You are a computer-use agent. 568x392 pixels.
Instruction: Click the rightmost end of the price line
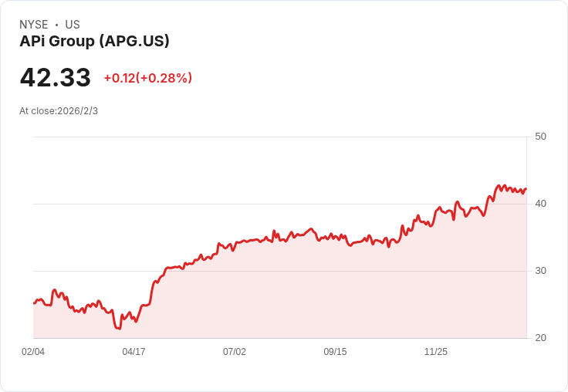[526, 188]
